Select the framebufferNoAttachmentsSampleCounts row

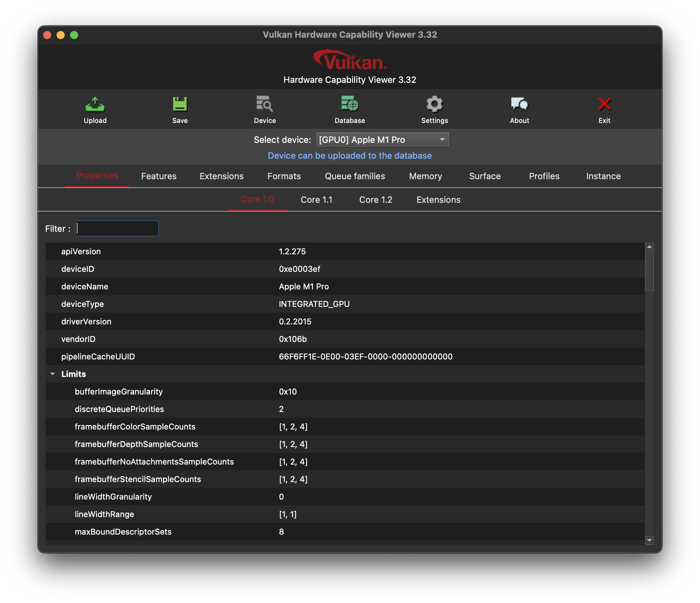(345, 462)
